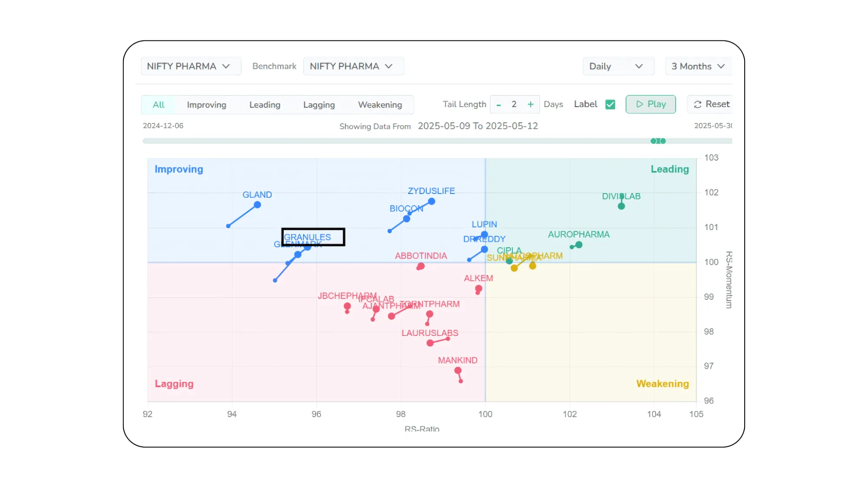Screen dimensions: 868x488
Task: Click the GLAND data point marker
Action: pyautogui.click(x=257, y=205)
